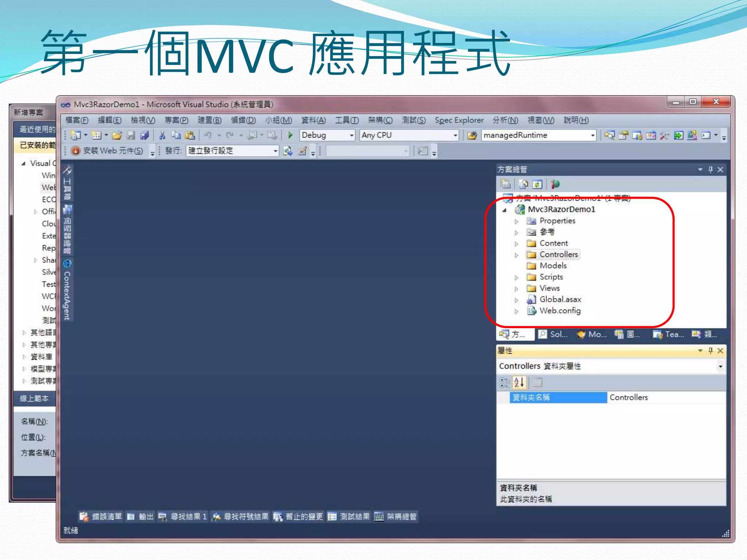Click the Publish Web icon after publish dropdown

click(288, 151)
